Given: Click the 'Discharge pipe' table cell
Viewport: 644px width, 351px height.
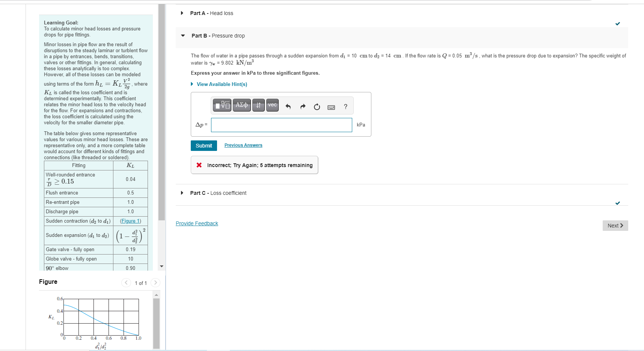Looking at the screenshot, I should (x=78, y=212).
